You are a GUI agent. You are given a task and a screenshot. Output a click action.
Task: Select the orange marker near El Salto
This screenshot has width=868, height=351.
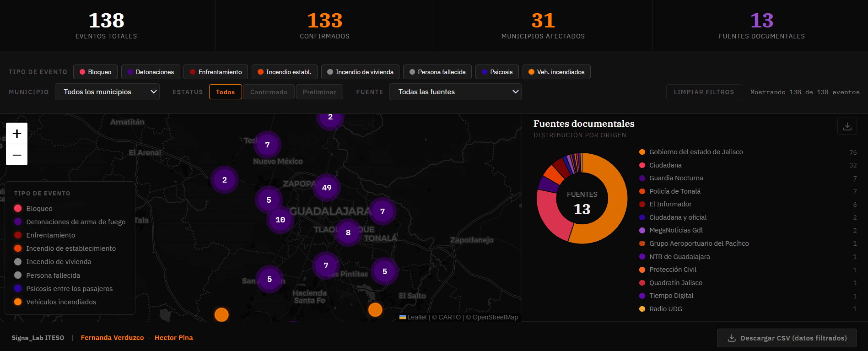click(375, 310)
